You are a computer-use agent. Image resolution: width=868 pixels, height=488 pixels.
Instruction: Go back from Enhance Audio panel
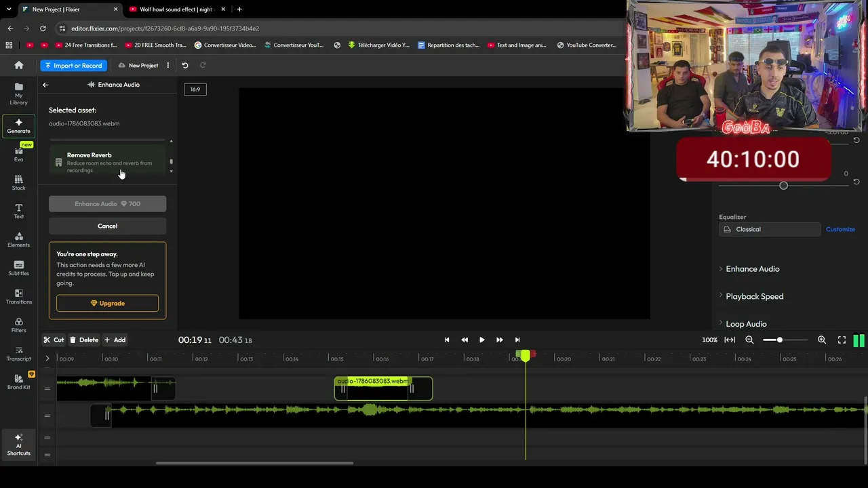(45, 85)
